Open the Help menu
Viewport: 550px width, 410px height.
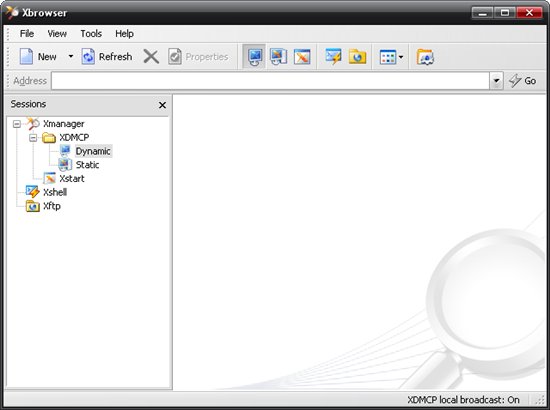click(x=124, y=34)
